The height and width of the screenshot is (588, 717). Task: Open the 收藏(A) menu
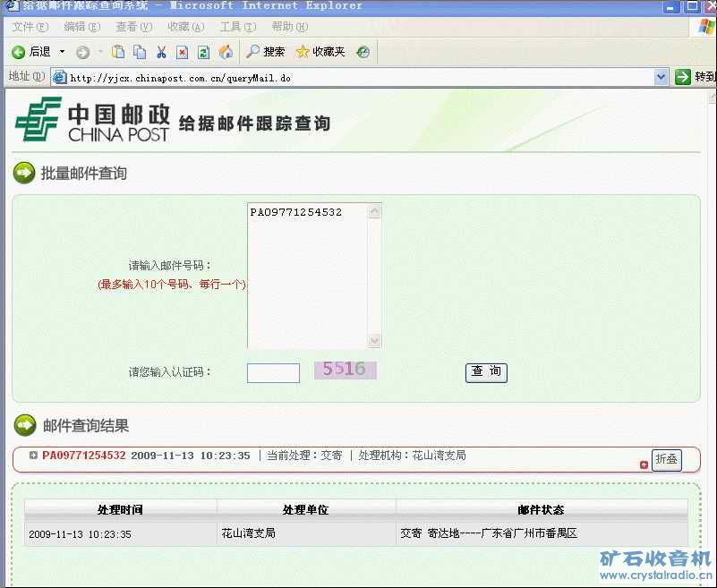pos(185,27)
